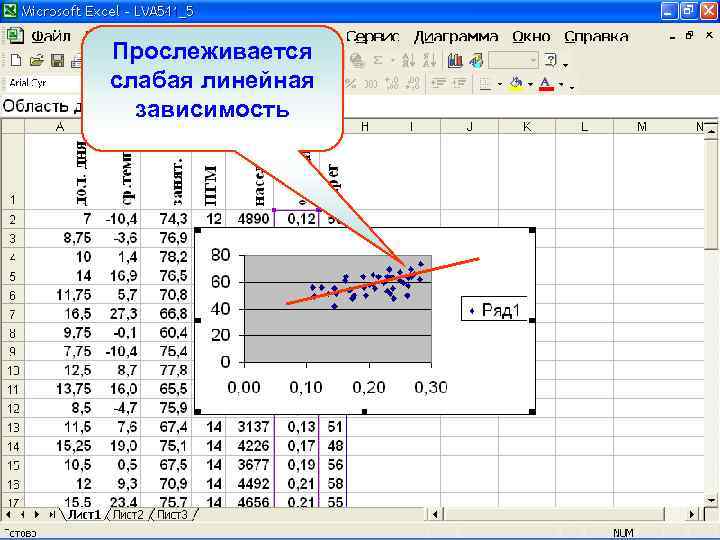Click the vertical scrollbar up arrow

coord(711,131)
